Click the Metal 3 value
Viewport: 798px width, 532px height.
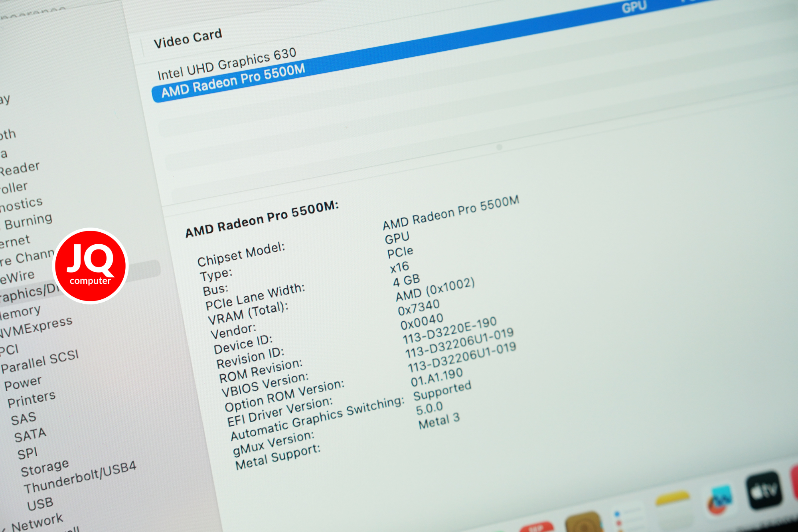coord(439,421)
